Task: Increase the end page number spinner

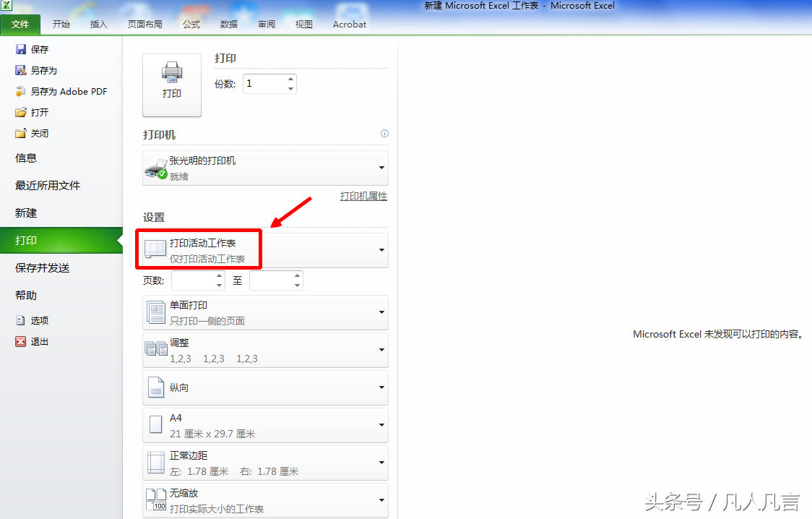Action: [x=297, y=275]
